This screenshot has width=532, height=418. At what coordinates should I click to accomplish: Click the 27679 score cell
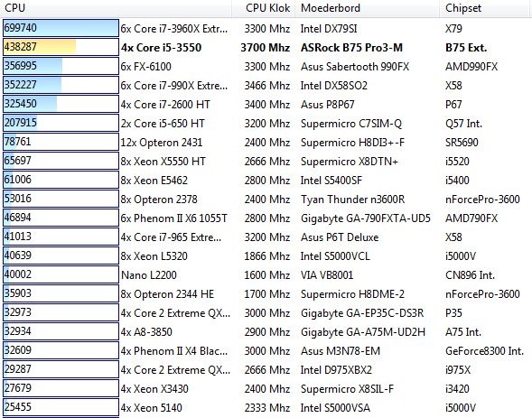61,389
